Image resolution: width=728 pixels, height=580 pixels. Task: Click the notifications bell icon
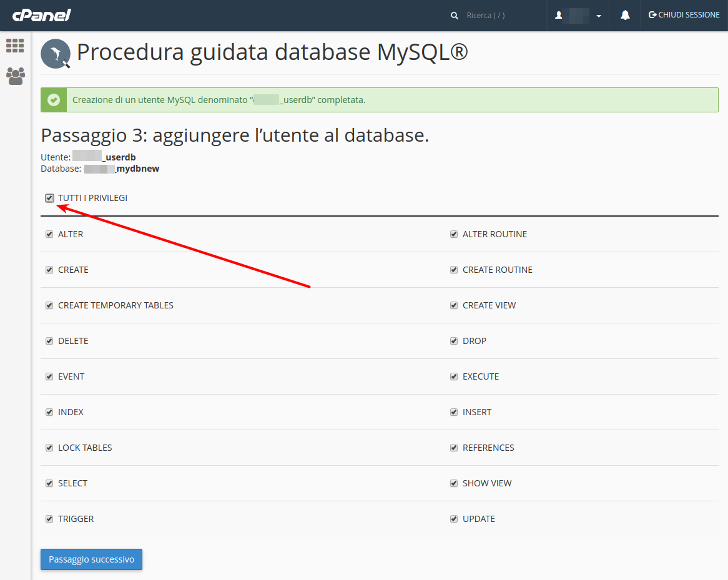tap(625, 16)
